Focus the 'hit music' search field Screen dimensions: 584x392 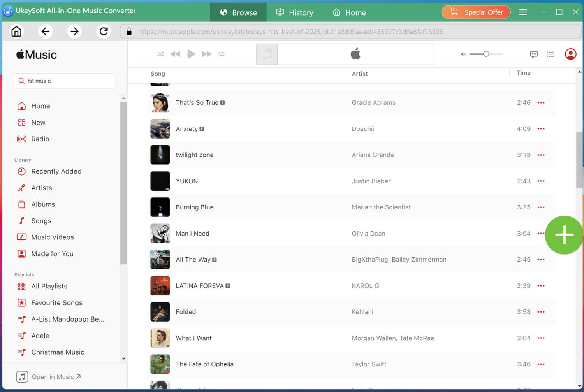click(x=65, y=81)
